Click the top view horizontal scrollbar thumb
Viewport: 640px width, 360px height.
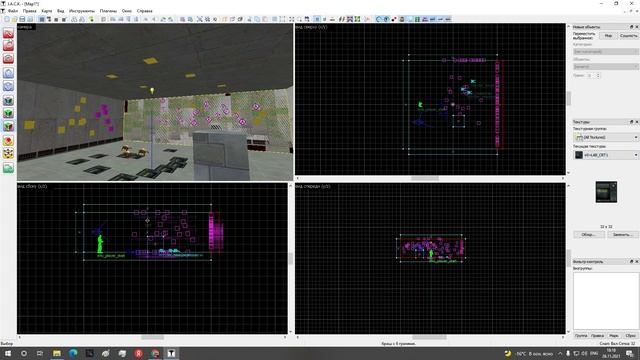(424, 178)
